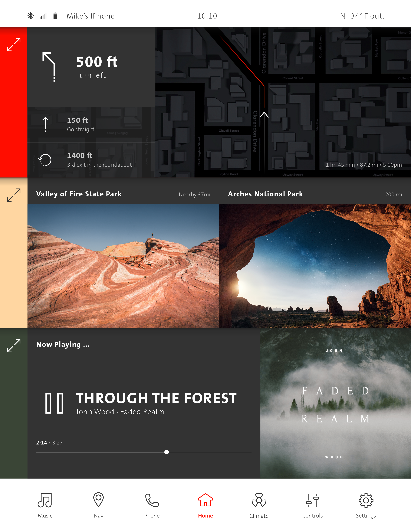The width and height of the screenshot is (411, 532).
Task: Click the signal strength icon
Action: point(43,16)
